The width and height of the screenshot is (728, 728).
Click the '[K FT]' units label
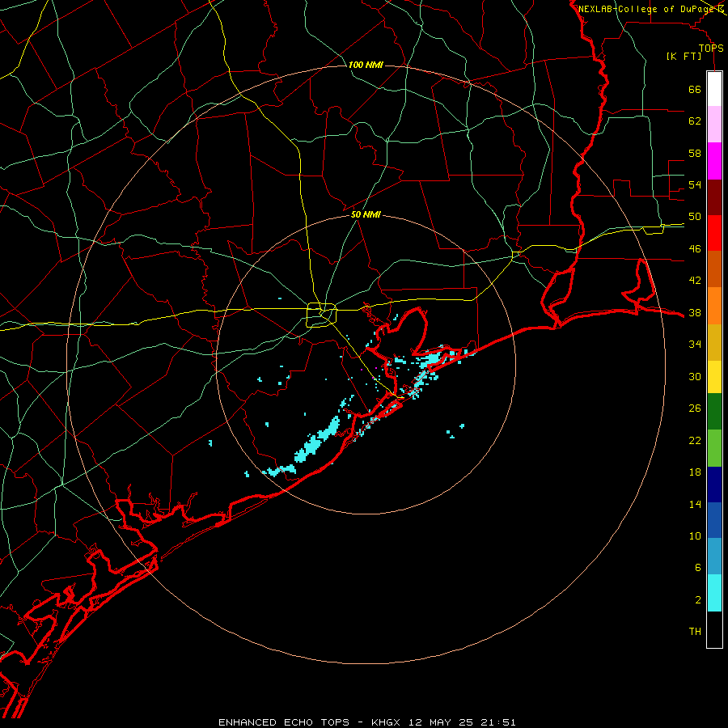coord(684,56)
